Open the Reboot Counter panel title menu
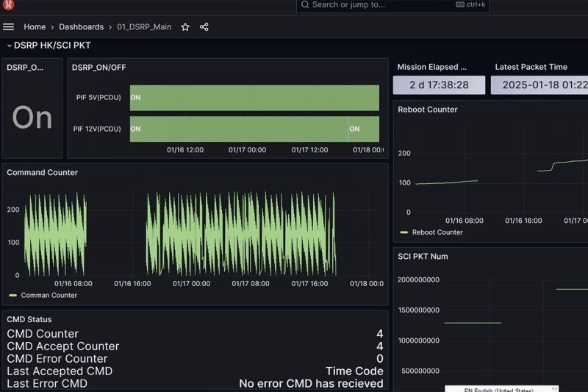The height and width of the screenshot is (392, 588). click(x=427, y=110)
